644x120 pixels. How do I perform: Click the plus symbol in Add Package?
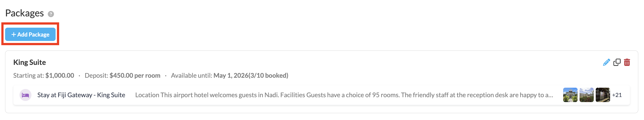14,35
